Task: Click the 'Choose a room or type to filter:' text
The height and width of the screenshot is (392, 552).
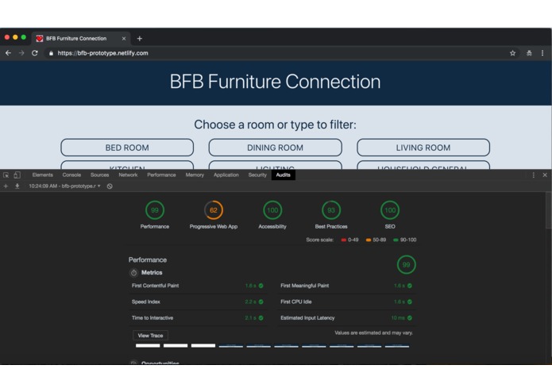Action: [275, 125]
